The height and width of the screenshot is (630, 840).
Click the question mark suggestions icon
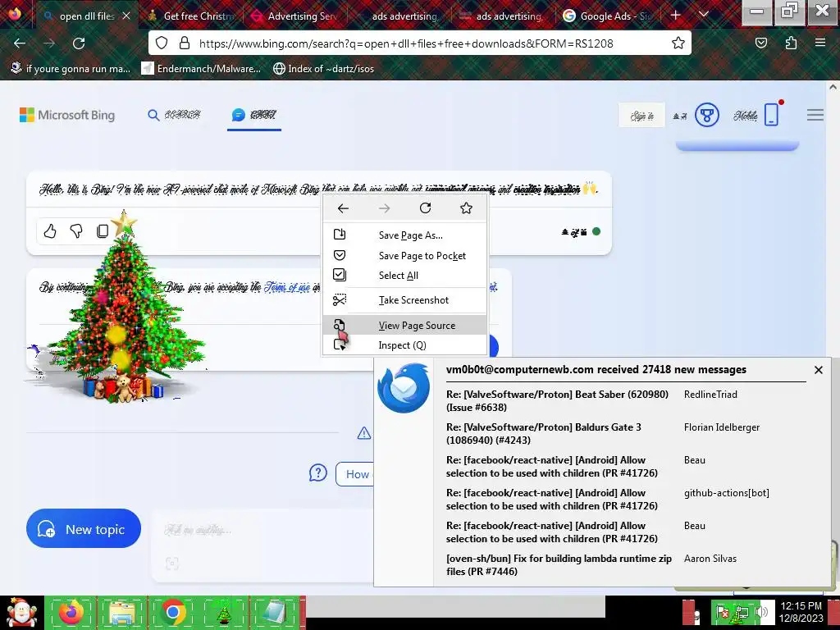click(318, 473)
